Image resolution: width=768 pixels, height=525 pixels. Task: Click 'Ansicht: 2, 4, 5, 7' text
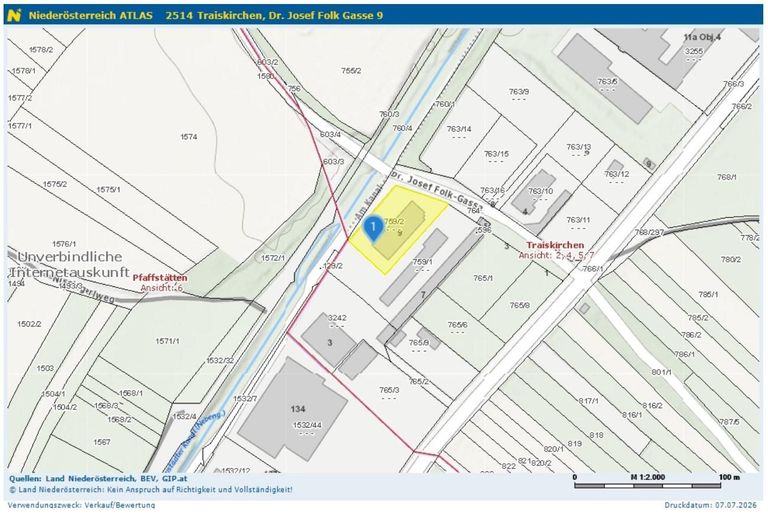pos(556,255)
